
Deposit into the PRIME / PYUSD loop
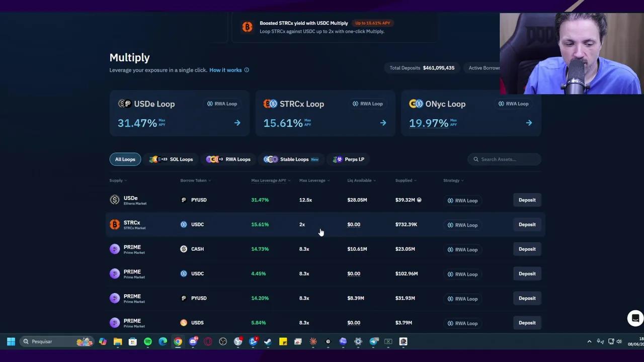(527, 298)
